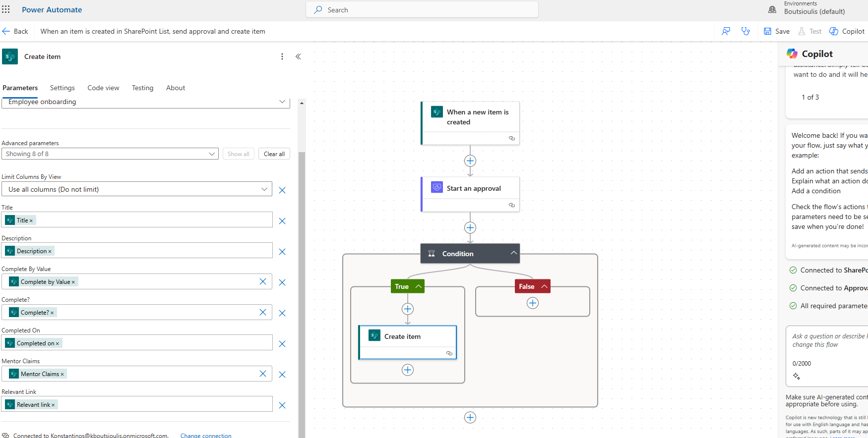Open the About tab

coord(176,88)
